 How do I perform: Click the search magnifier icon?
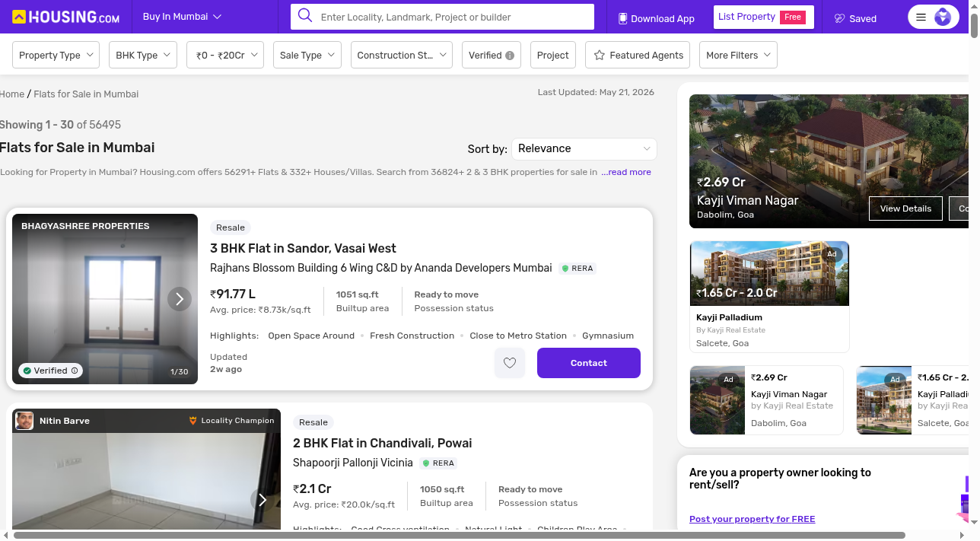pyautogui.click(x=305, y=16)
